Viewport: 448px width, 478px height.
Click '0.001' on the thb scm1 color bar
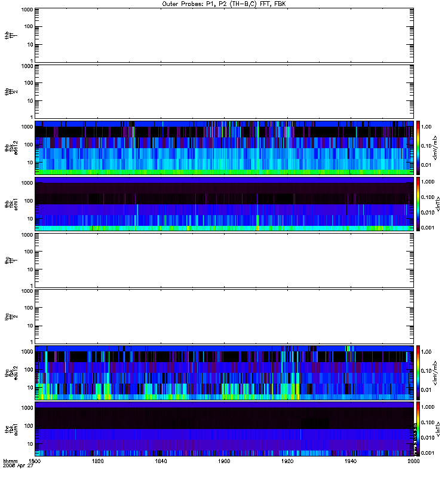428,228
